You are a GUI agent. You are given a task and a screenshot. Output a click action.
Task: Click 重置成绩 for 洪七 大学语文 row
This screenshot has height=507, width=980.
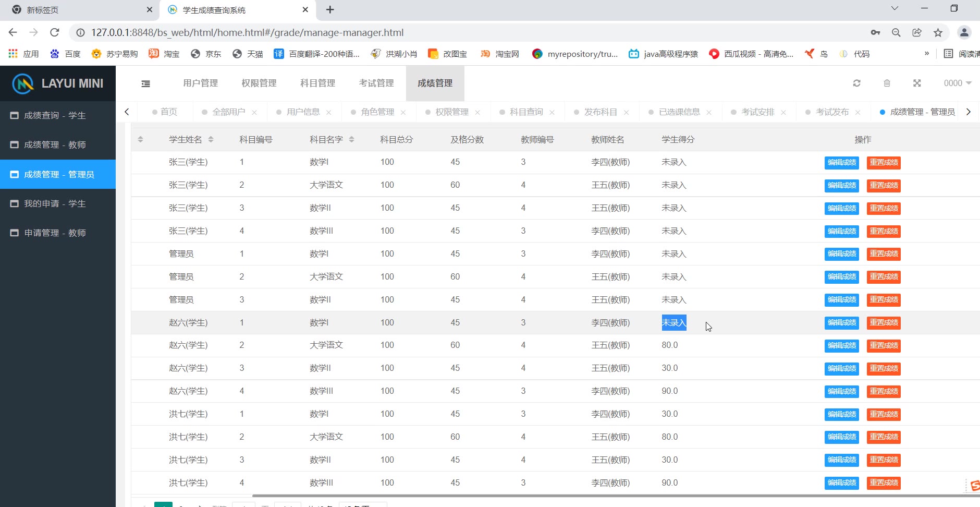884,437
